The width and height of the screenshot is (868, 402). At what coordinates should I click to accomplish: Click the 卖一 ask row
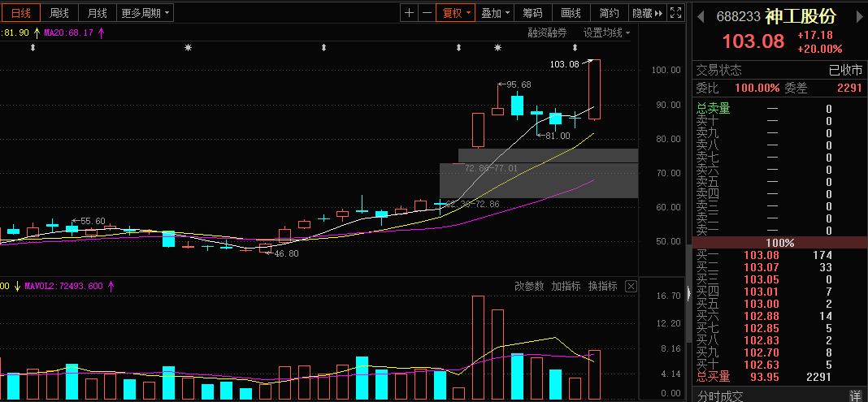pos(779,231)
